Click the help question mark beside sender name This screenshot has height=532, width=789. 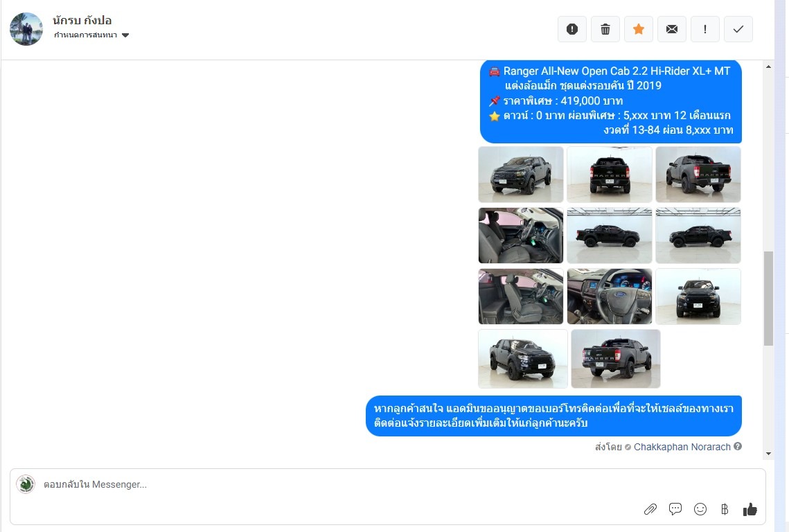pyautogui.click(x=738, y=446)
